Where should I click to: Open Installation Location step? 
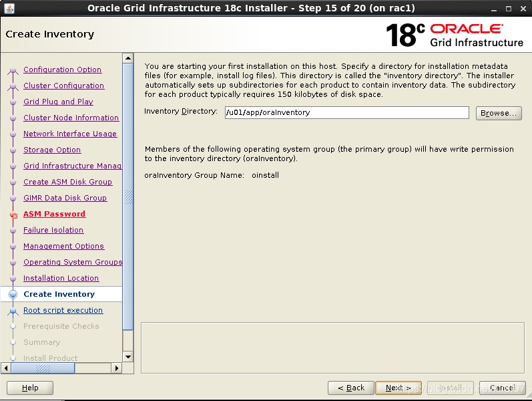(x=61, y=278)
